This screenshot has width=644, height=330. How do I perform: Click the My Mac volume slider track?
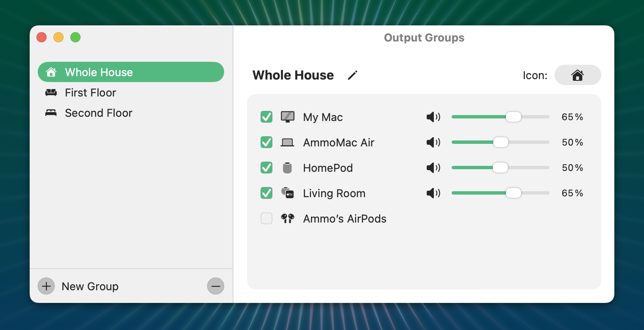coord(500,117)
